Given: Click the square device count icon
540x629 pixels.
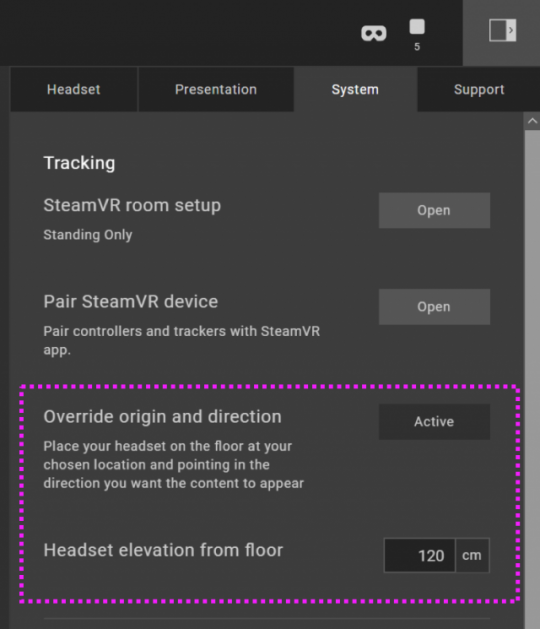Looking at the screenshot, I should click(x=417, y=26).
